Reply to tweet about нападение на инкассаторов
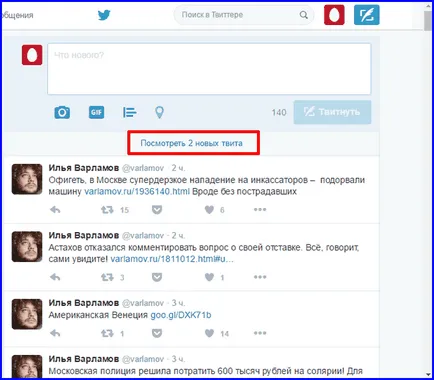 click(55, 210)
